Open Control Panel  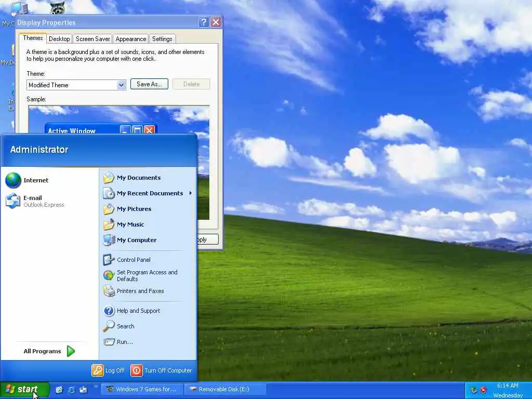(148, 260)
